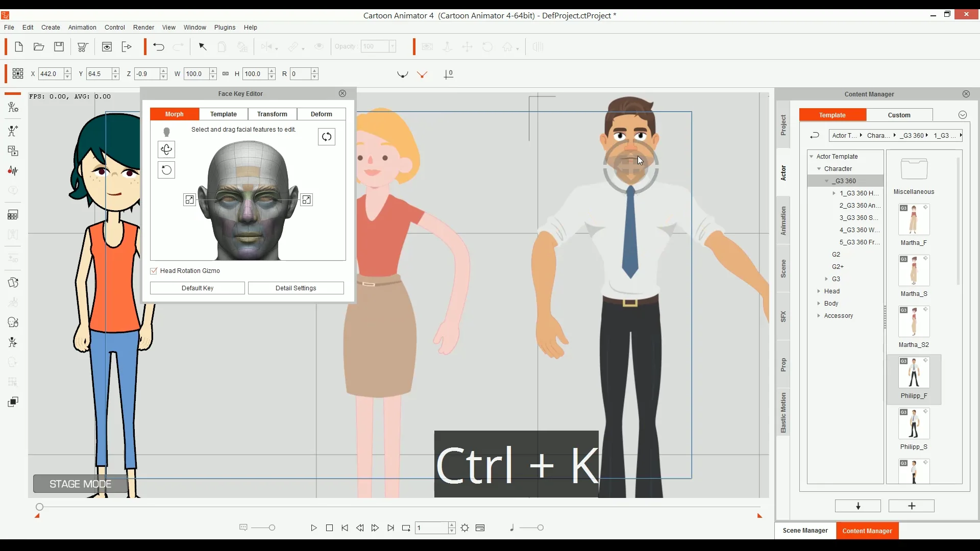
Task: Toggle Head Rotation Gizmo checkbox
Action: click(x=154, y=271)
